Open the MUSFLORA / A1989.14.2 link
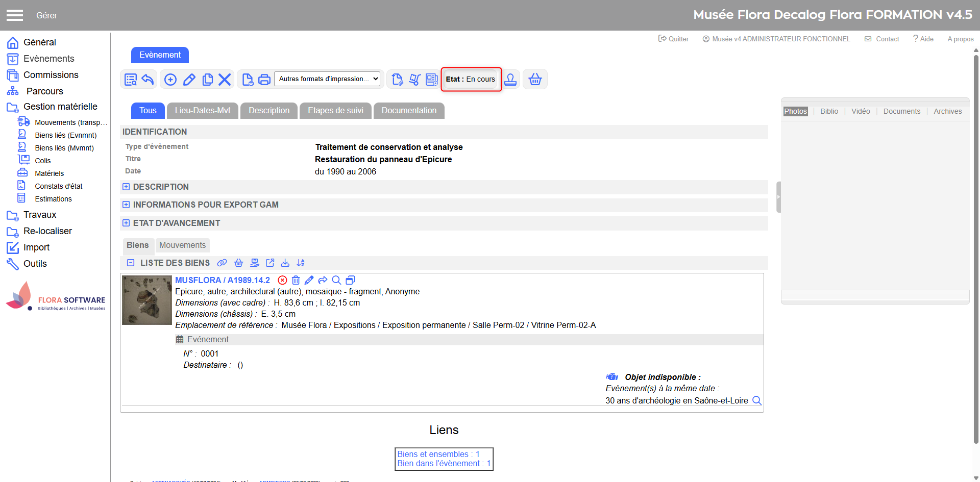980x482 pixels. [x=222, y=280]
